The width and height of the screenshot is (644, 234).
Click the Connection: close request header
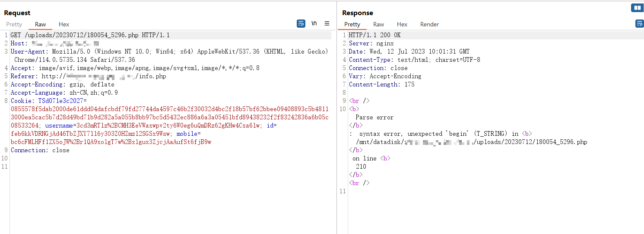[40, 150]
